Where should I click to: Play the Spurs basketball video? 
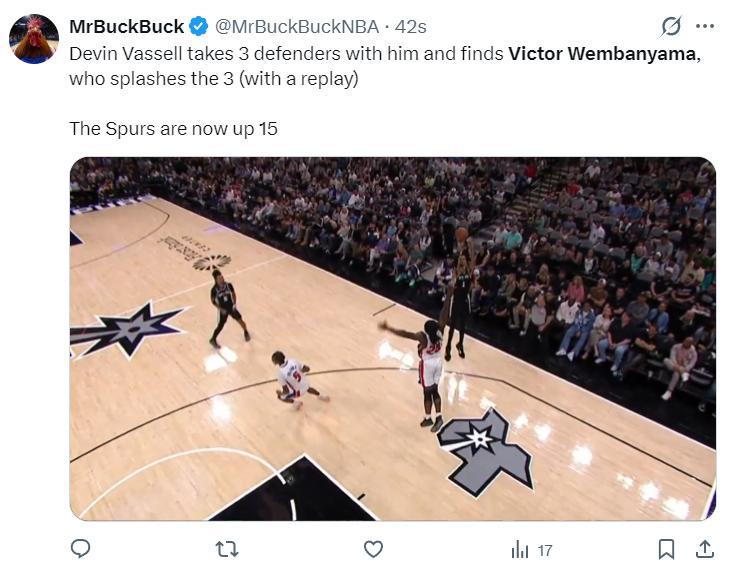pyautogui.click(x=392, y=338)
